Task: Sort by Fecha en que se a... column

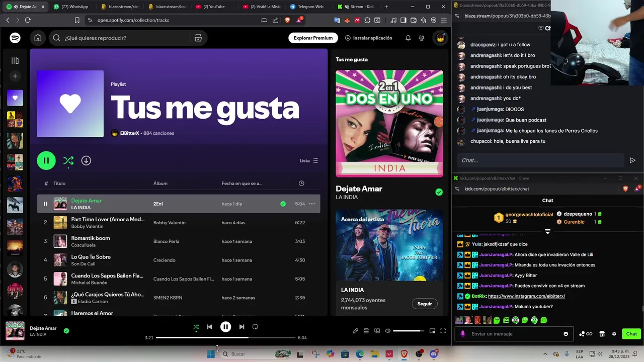Action: [242, 184]
